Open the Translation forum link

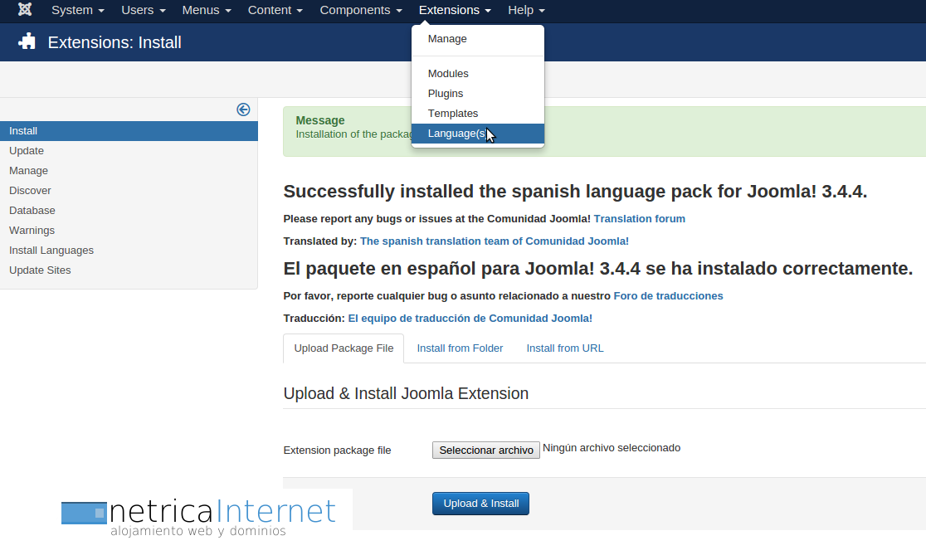(x=639, y=219)
